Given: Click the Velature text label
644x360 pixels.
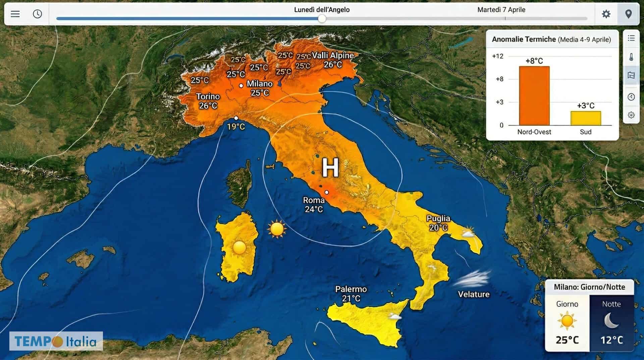Looking at the screenshot, I should 474,294.
